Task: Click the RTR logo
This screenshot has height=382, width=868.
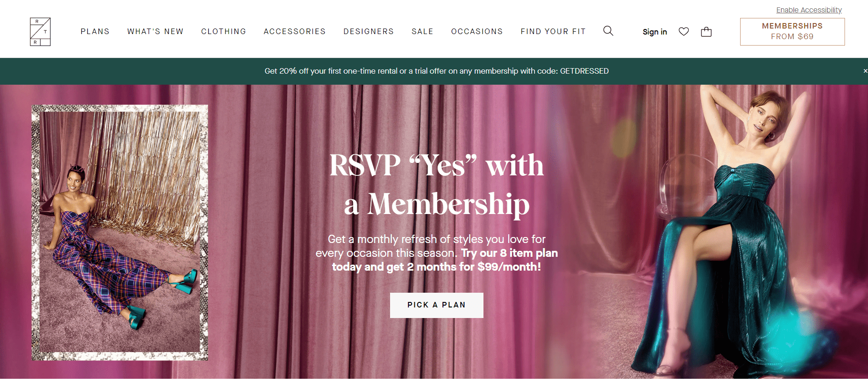Action: [40, 31]
